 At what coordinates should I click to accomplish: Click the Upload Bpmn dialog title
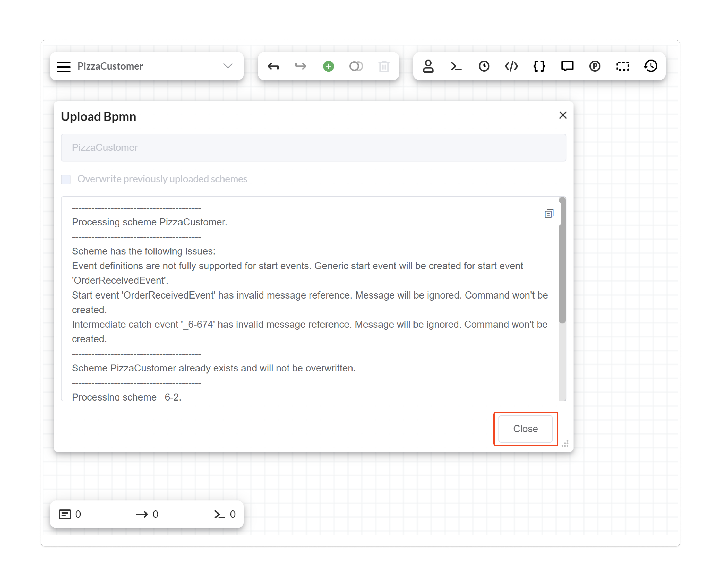(x=99, y=117)
